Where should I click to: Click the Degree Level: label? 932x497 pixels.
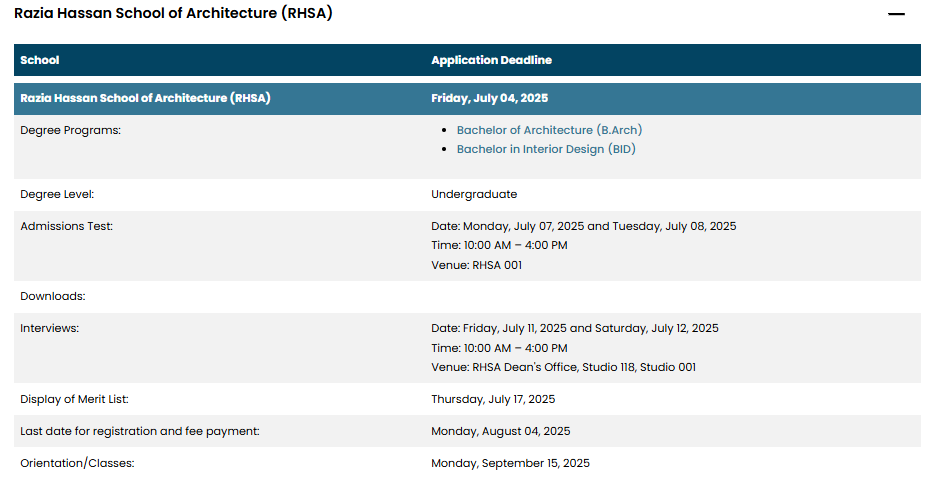click(x=57, y=194)
